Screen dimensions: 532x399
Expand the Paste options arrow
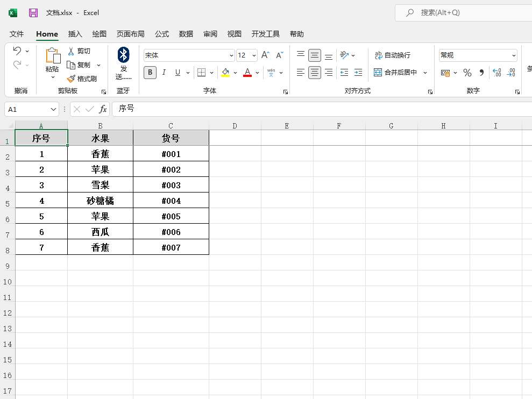[53, 77]
